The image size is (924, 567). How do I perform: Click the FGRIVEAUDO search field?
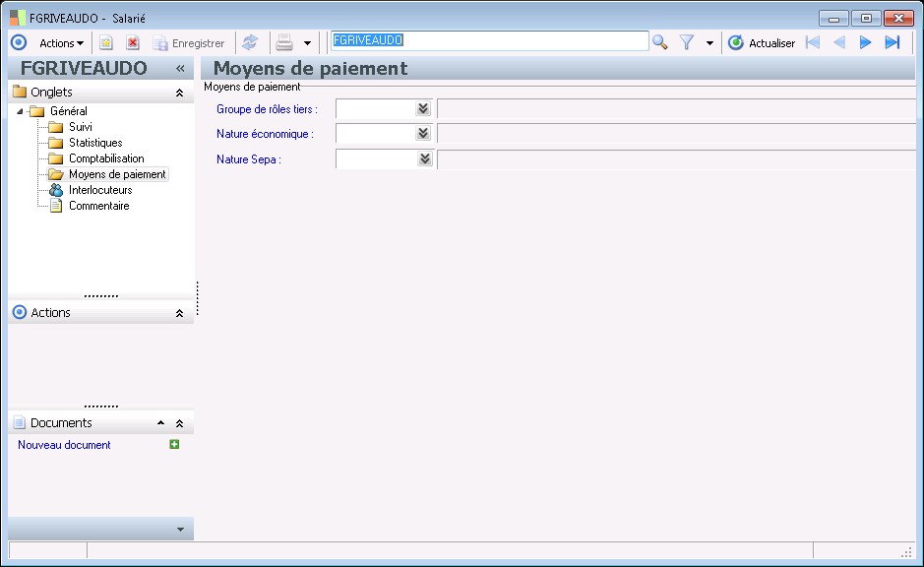coord(489,40)
